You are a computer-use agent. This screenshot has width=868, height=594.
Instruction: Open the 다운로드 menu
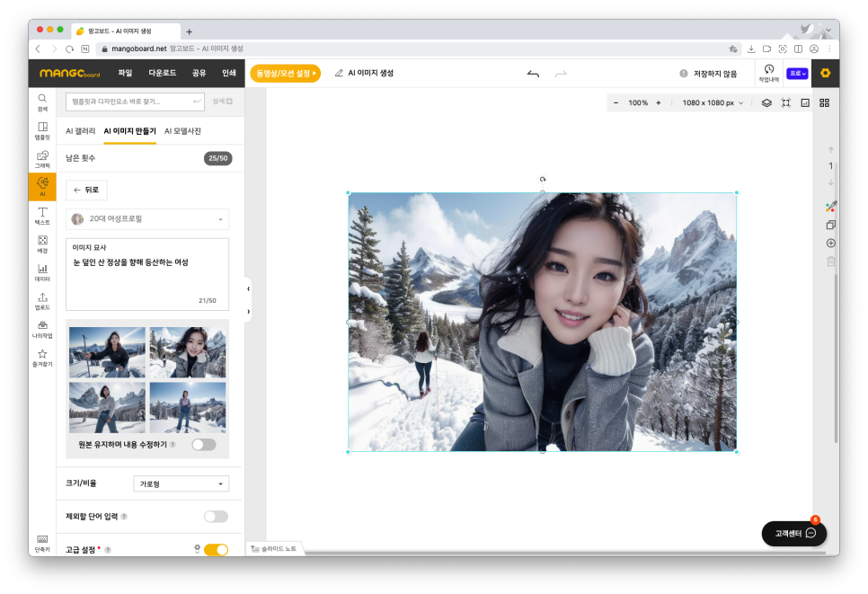(163, 73)
